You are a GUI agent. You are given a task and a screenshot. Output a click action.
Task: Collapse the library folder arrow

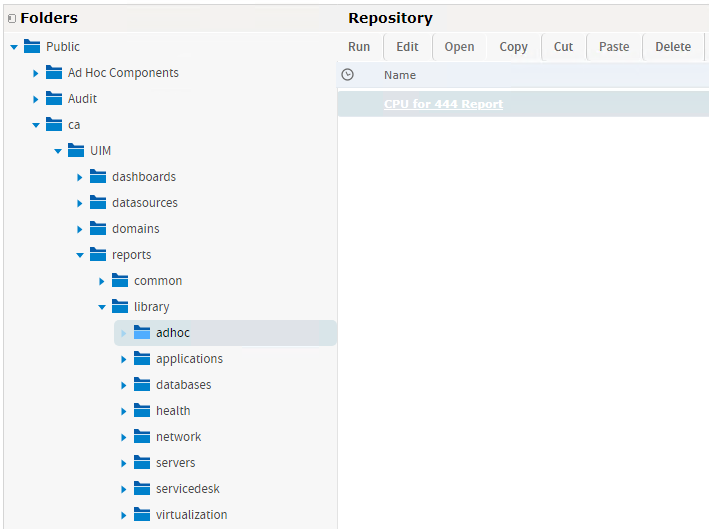tap(102, 307)
